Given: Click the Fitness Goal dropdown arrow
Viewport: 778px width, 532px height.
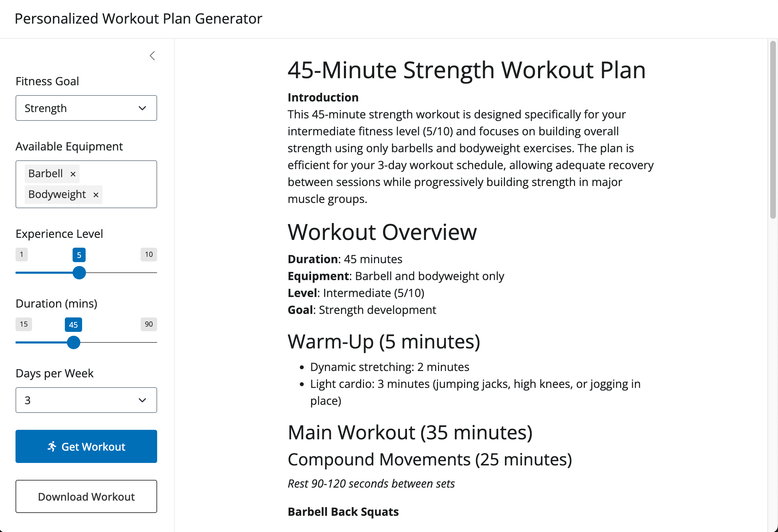Looking at the screenshot, I should point(142,108).
